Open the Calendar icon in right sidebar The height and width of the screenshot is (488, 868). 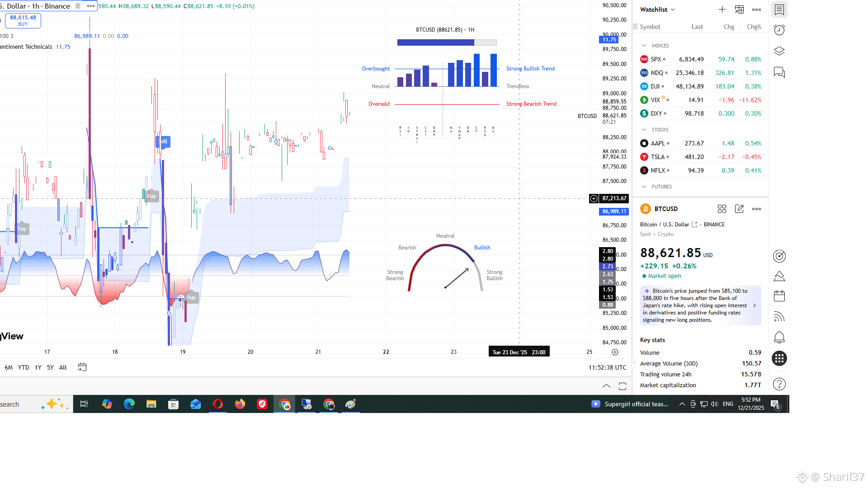(x=779, y=296)
